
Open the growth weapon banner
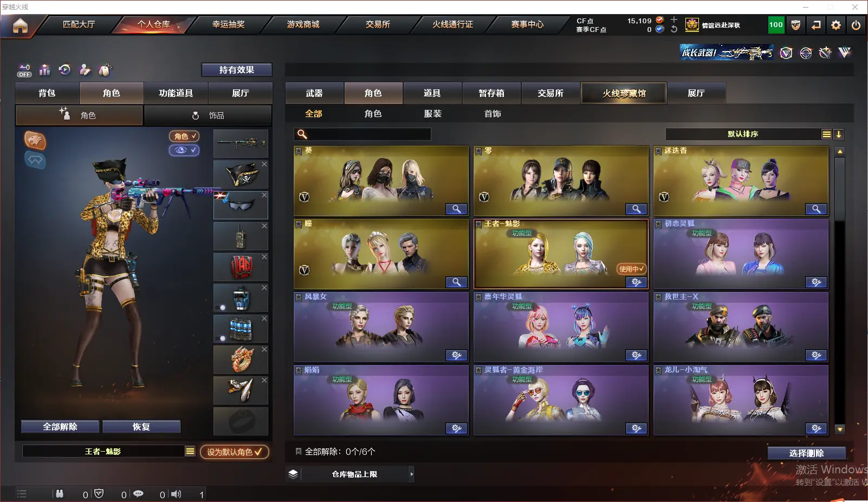coord(727,53)
